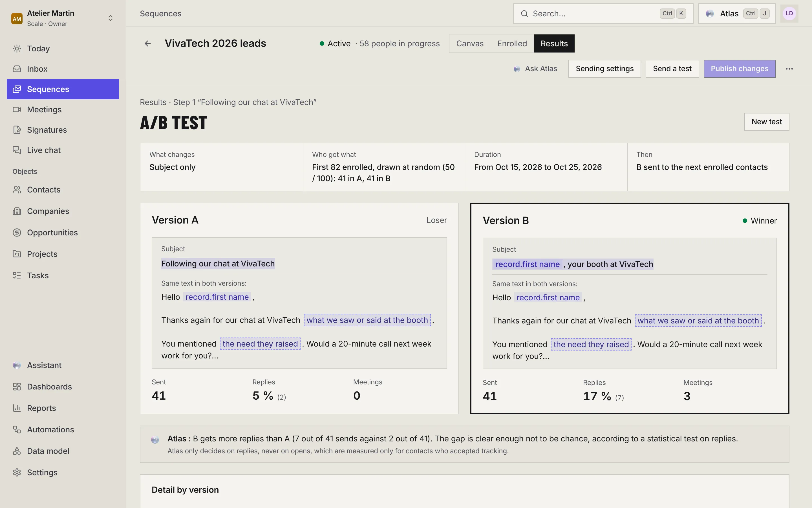The image size is (812, 508).
Task: Click the LD user avatar
Action: coord(789,14)
